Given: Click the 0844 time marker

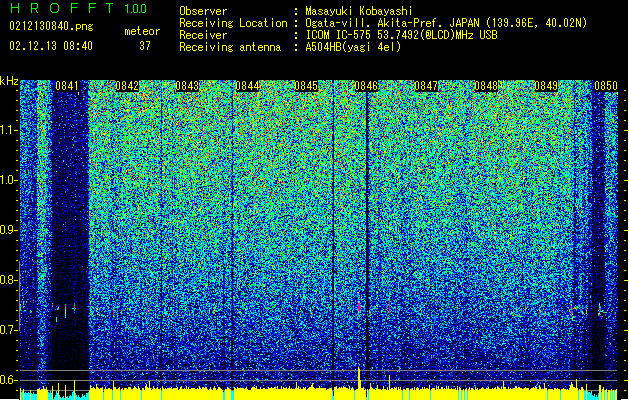Looking at the screenshot, I should click(x=247, y=86).
